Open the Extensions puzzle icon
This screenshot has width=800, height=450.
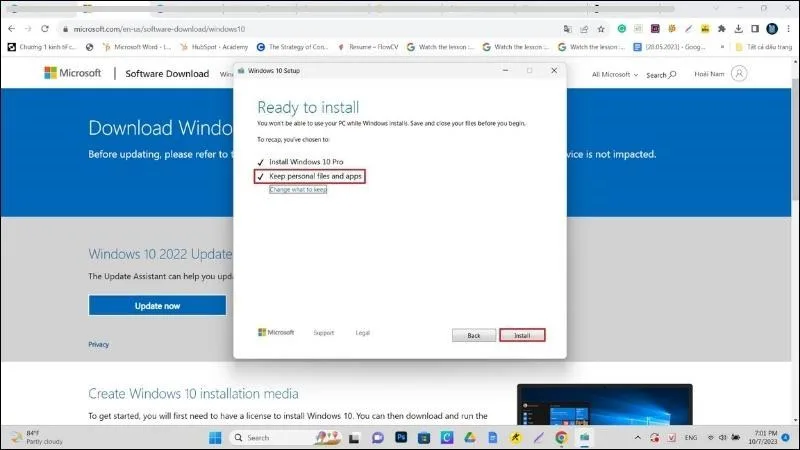coord(721,29)
